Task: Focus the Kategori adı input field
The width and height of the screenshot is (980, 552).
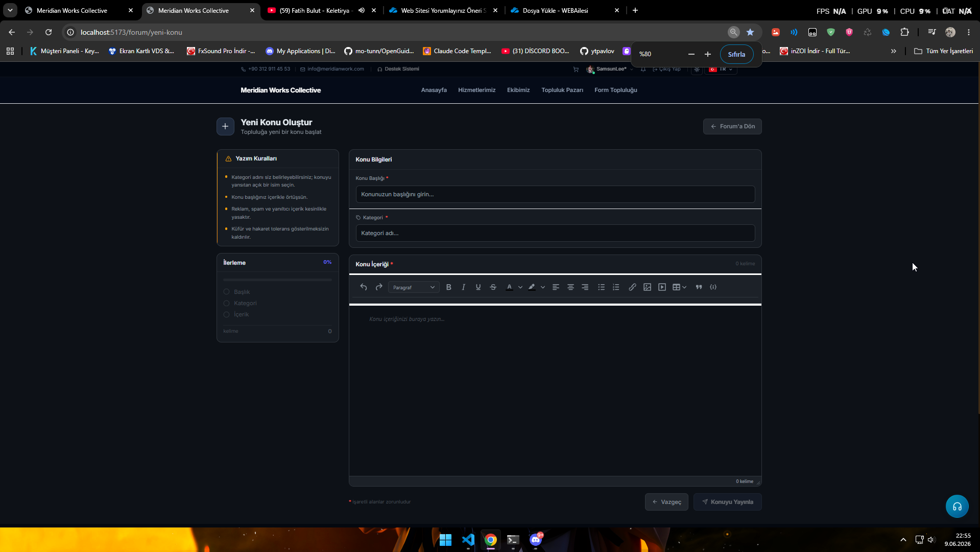Action: coord(555,233)
